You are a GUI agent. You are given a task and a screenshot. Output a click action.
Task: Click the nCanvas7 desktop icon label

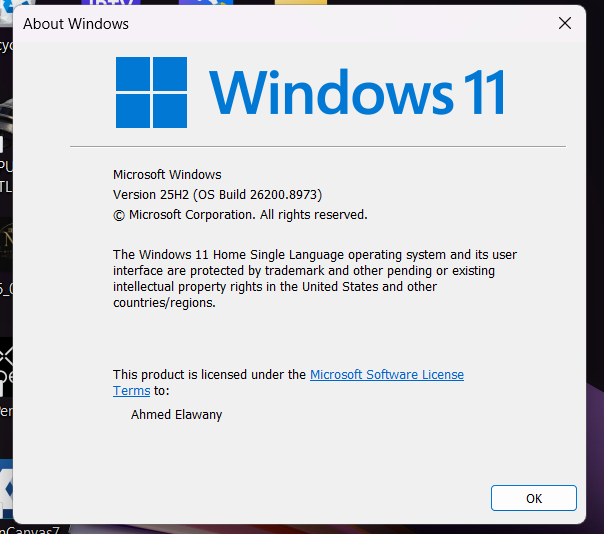click(30, 530)
